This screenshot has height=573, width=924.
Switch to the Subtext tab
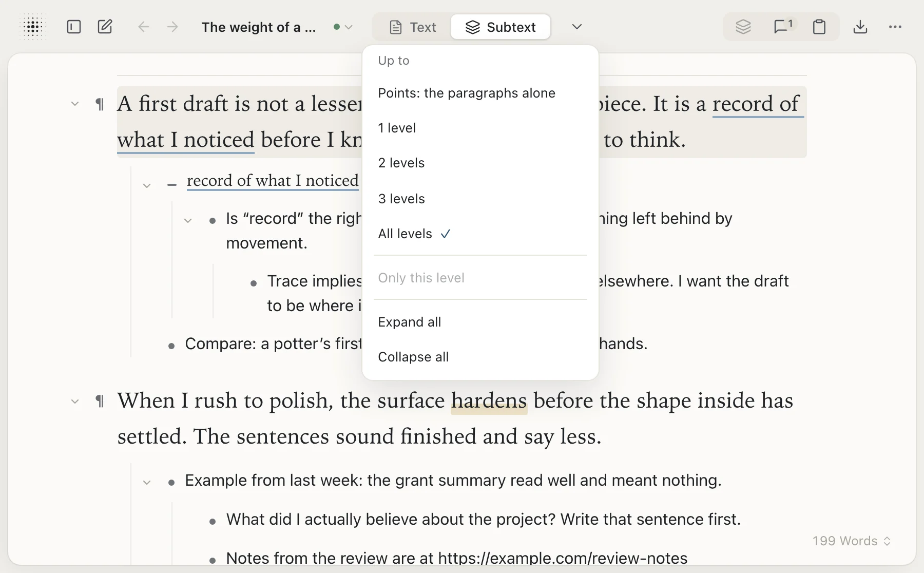tap(500, 27)
